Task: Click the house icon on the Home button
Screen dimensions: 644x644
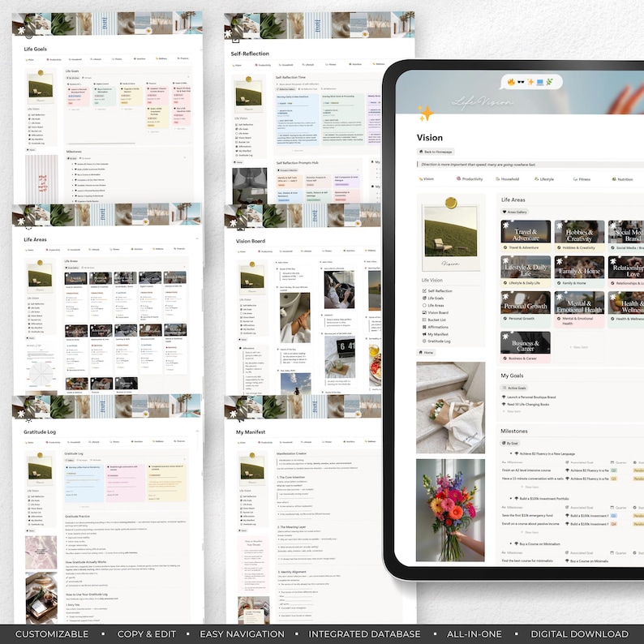Action: (x=421, y=352)
